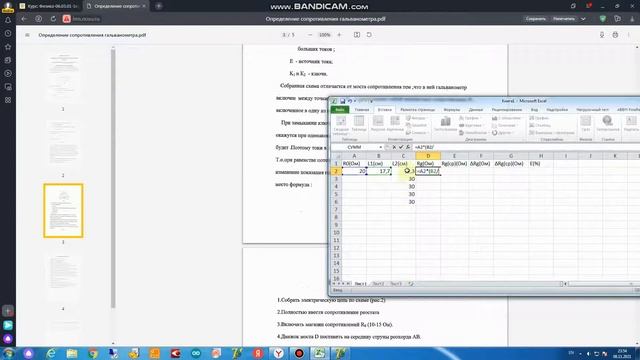640x360 pixels.
Task: Click the Histogram chart icon in ribbon
Action: click(x=445, y=124)
